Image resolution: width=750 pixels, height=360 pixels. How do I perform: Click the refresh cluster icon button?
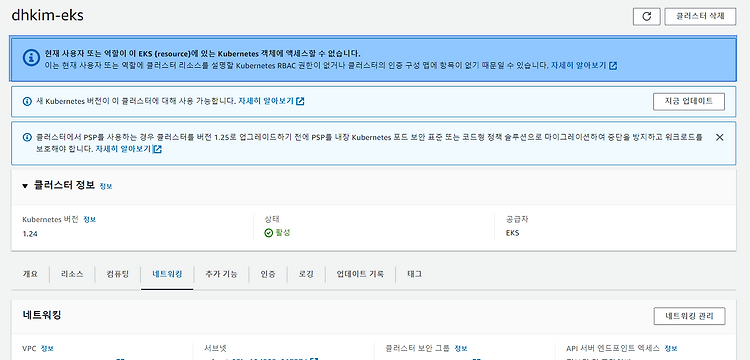647,16
